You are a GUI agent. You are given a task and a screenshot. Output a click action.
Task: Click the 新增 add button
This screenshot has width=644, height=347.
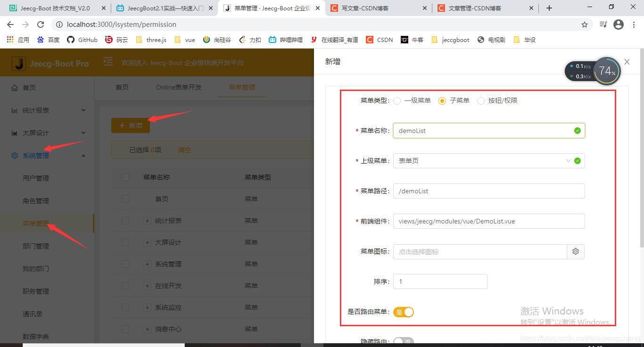pos(131,125)
